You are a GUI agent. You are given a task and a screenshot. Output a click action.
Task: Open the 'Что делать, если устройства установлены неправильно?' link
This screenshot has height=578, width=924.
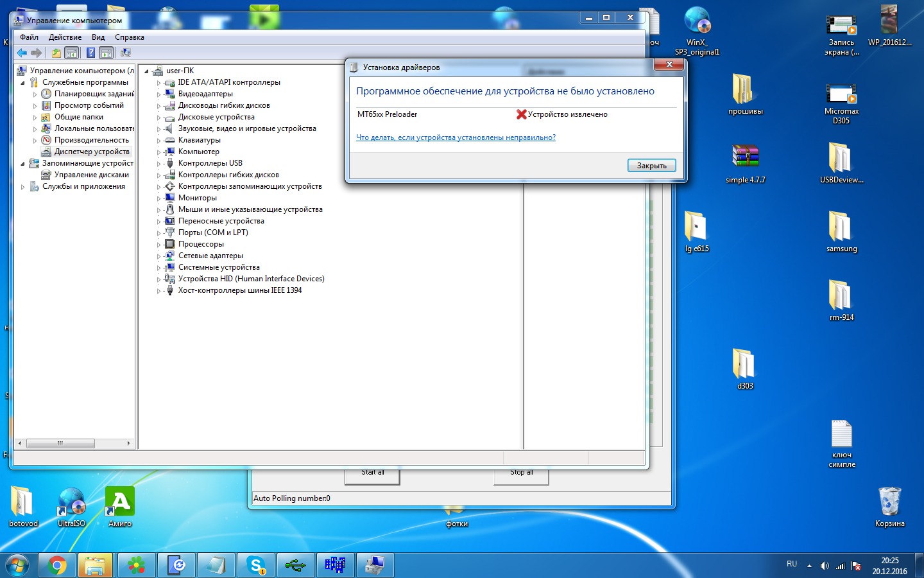click(x=456, y=137)
